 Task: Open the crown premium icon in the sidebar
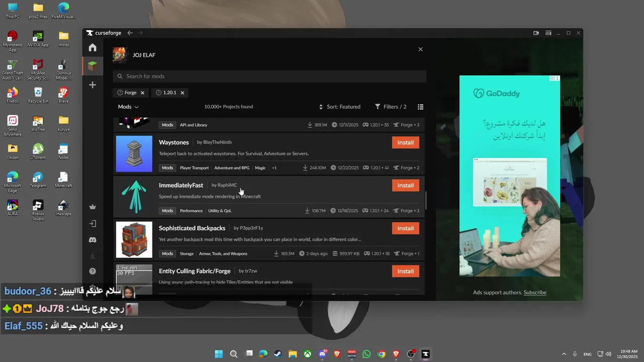point(93,207)
